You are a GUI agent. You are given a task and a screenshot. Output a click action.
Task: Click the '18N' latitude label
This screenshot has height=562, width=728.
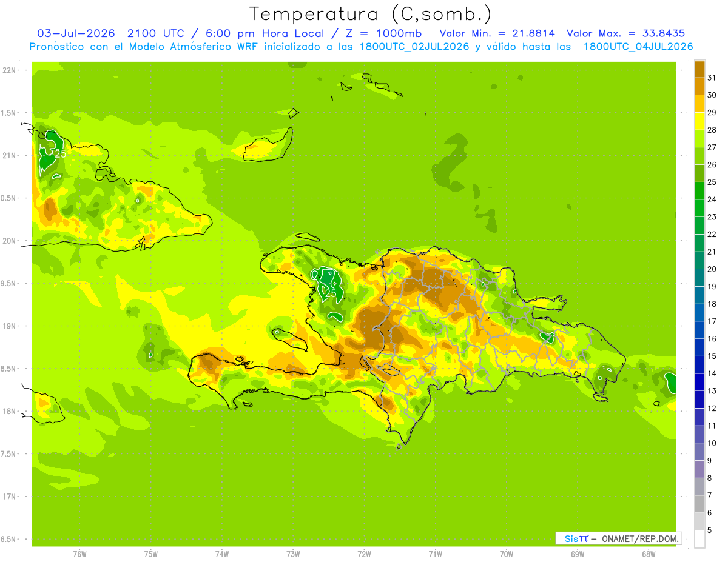click(9, 411)
